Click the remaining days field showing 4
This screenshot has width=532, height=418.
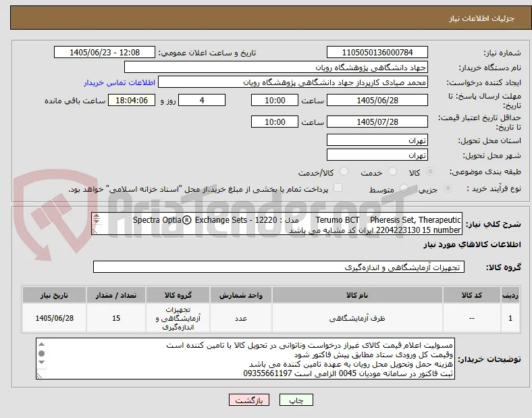pos(202,101)
